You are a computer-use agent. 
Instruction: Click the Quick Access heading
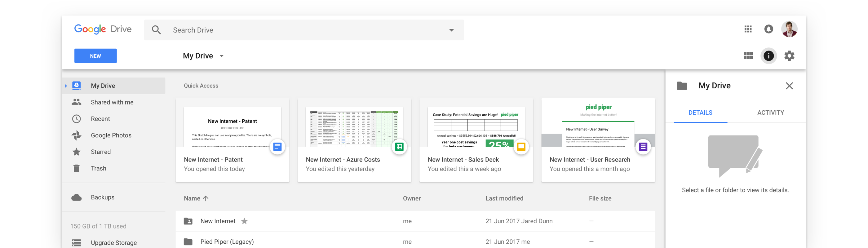[x=201, y=86]
